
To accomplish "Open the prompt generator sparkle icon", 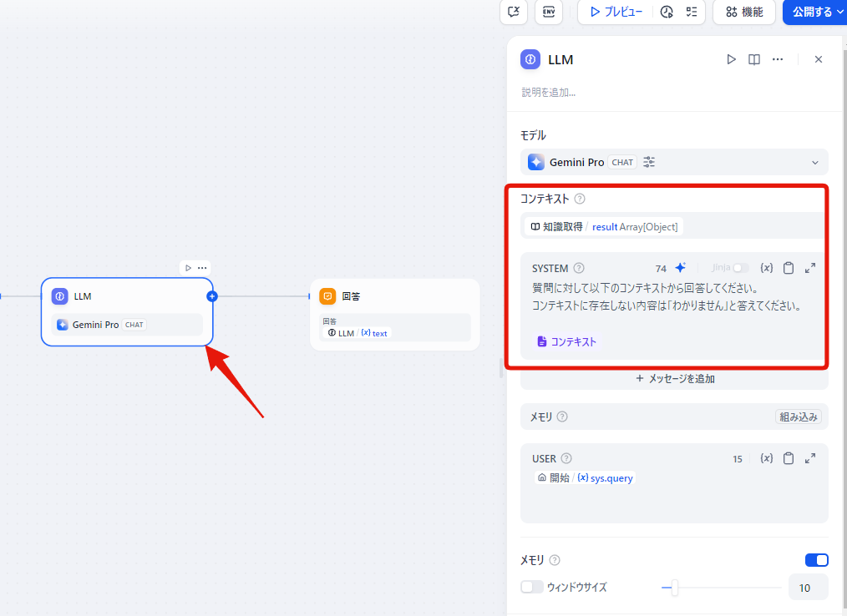I will (x=681, y=268).
